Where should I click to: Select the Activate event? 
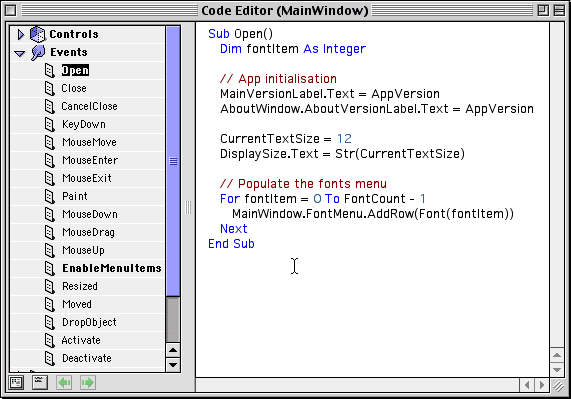pyautogui.click(x=81, y=340)
